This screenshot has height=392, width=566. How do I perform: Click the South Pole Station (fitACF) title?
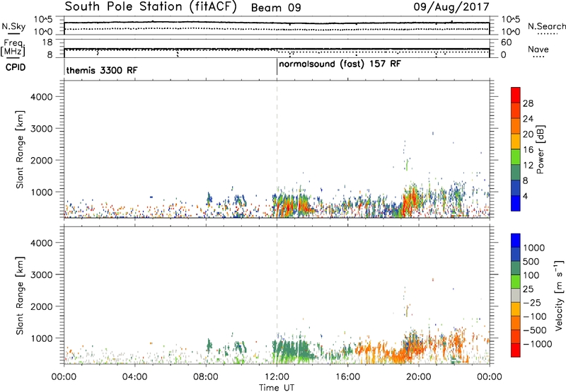click(151, 7)
